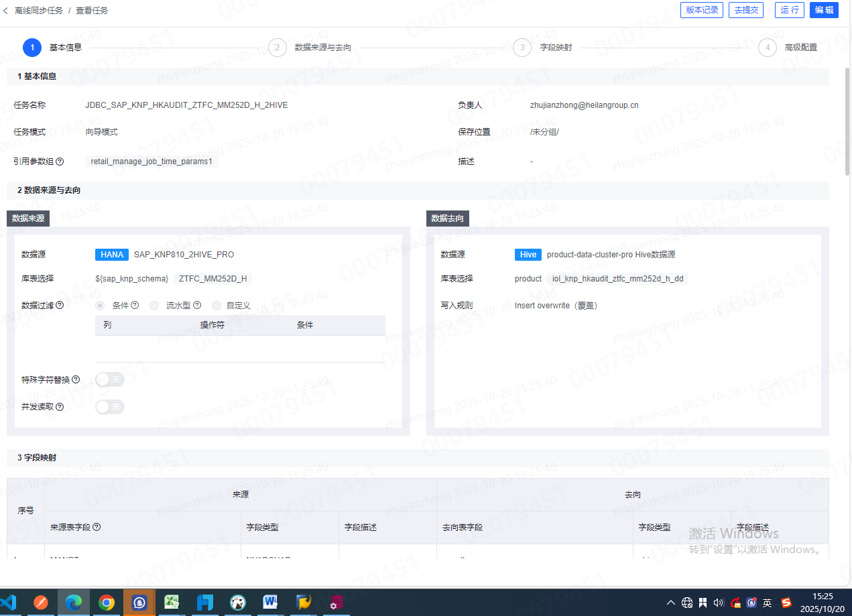Click help icon next to 引用参数组
Screen dimensions: 852x616
(60, 162)
